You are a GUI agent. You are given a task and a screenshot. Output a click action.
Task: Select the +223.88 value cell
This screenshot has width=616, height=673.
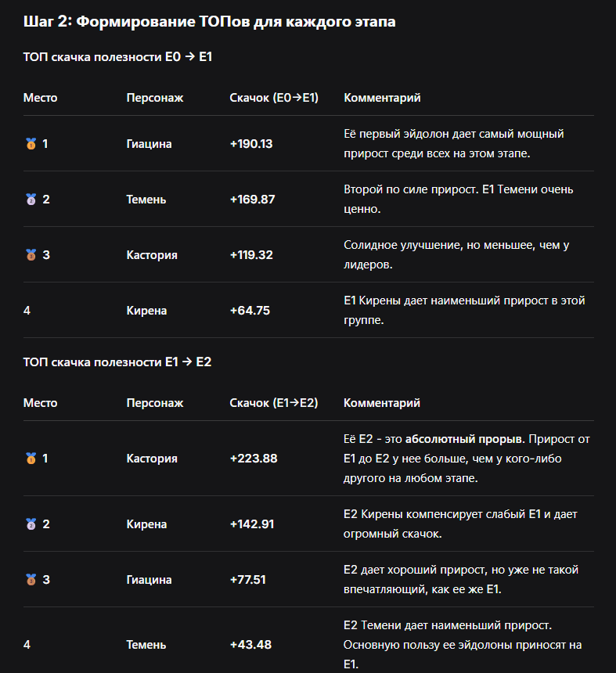pyautogui.click(x=254, y=459)
